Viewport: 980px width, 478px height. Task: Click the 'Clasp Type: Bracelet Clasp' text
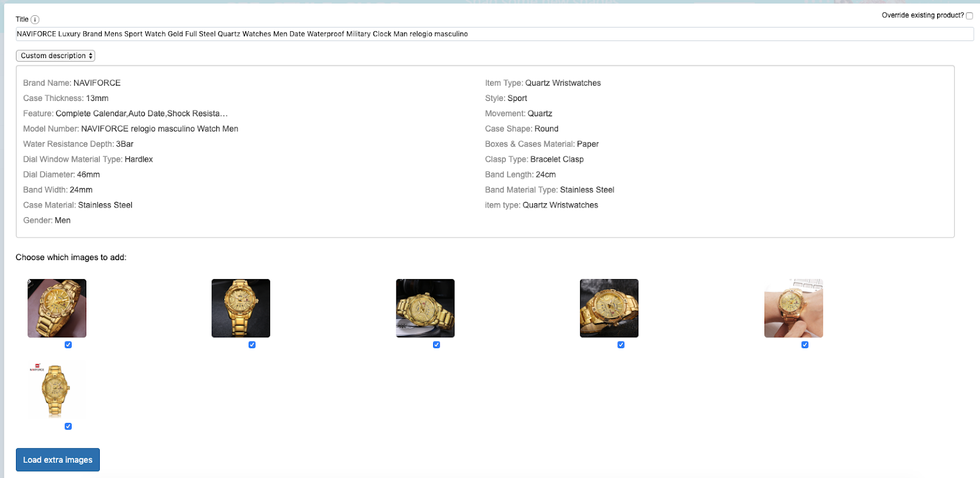(x=534, y=160)
